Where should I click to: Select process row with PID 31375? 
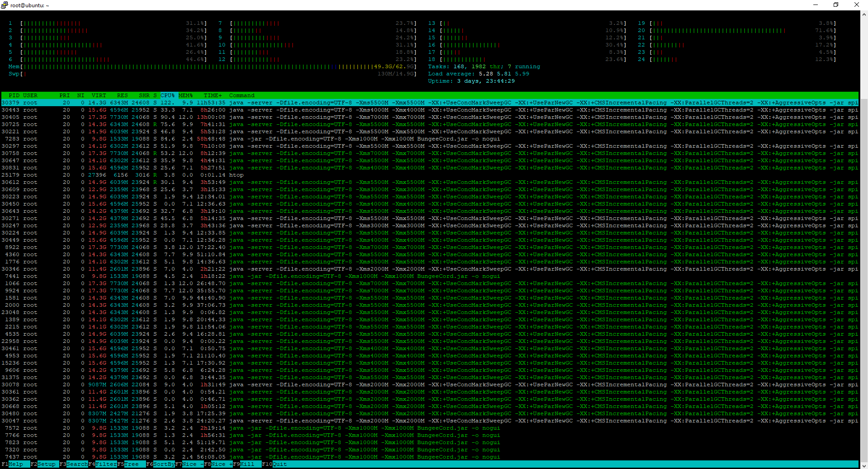[x=430, y=377]
